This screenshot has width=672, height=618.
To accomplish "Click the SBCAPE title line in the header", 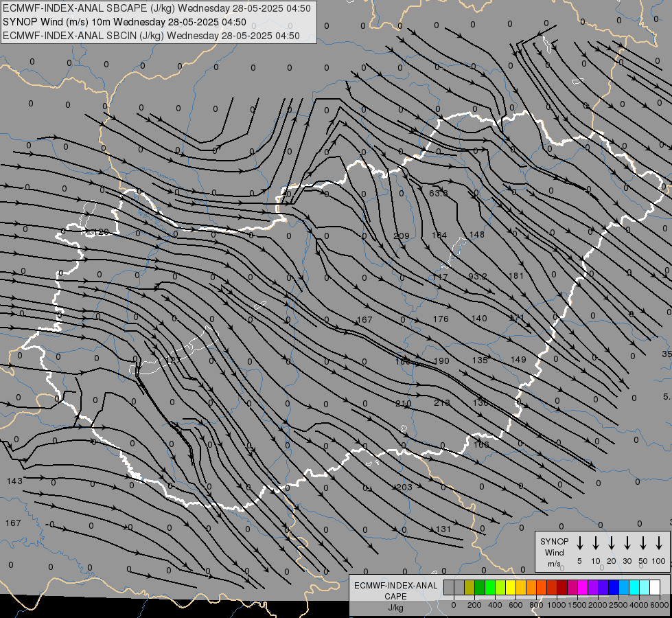I will 157,8.
